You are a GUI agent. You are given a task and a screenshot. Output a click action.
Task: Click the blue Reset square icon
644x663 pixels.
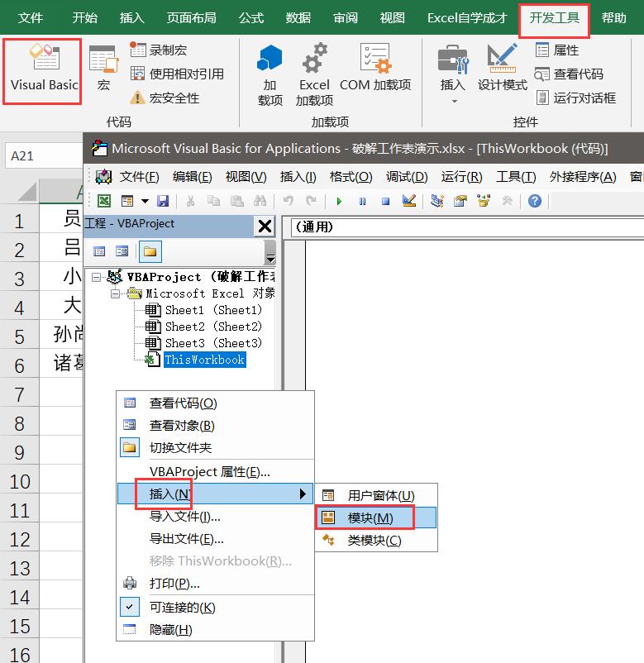pyautogui.click(x=385, y=201)
